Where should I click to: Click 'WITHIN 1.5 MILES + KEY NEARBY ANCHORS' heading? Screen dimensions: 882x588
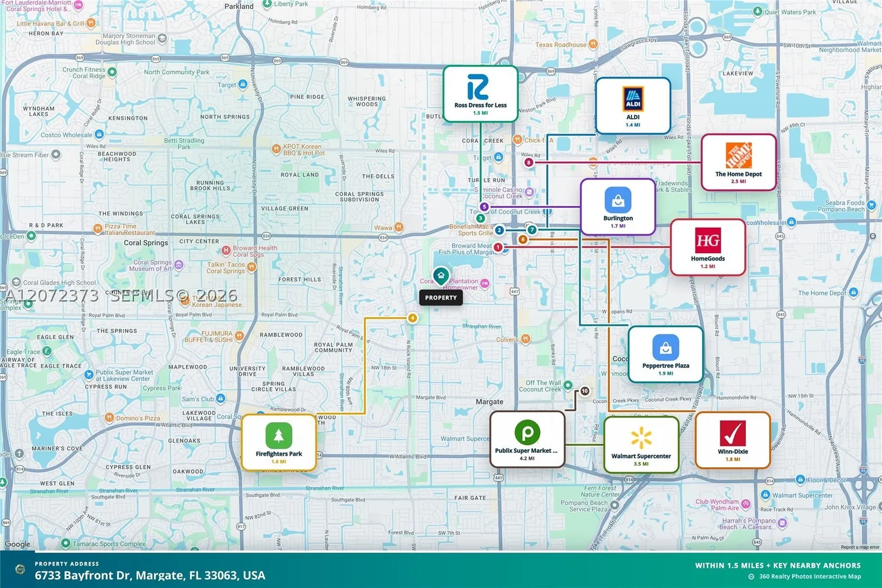click(x=778, y=566)
